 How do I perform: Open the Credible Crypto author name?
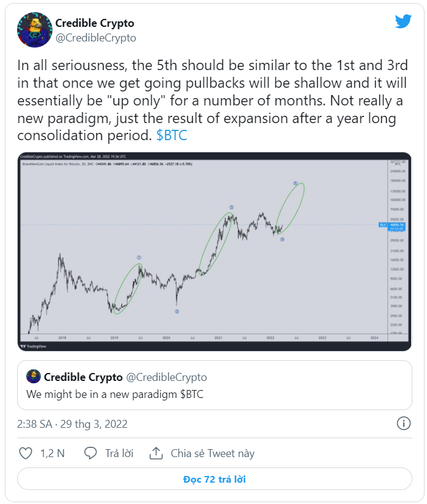pyautogui.click(x=95, y=23)
